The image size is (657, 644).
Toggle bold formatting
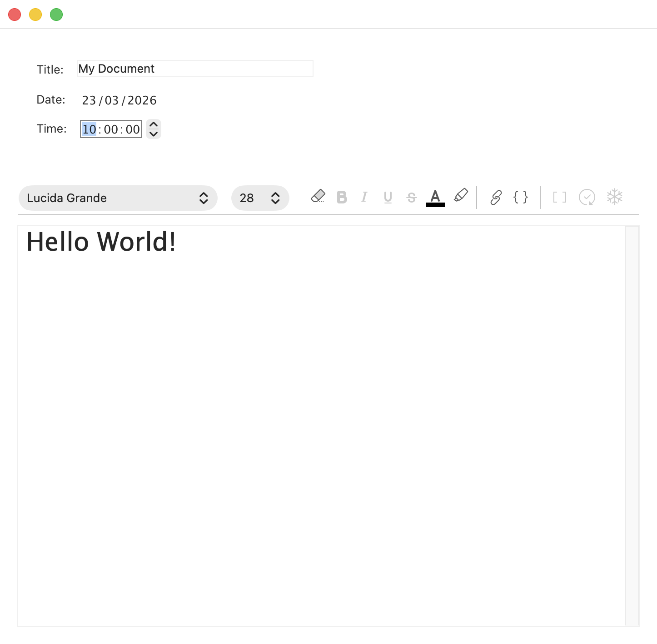[342, 197]
